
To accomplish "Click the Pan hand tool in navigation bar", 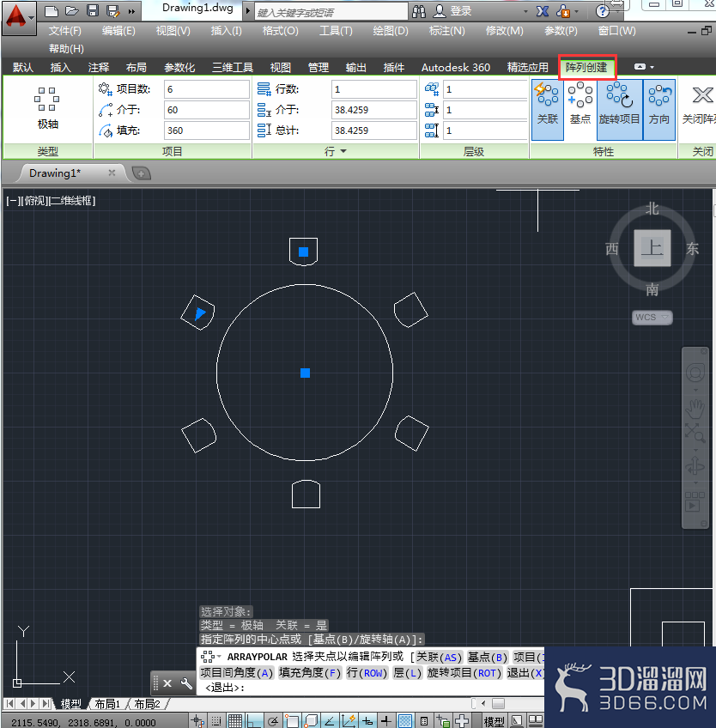I will point(695,409).
